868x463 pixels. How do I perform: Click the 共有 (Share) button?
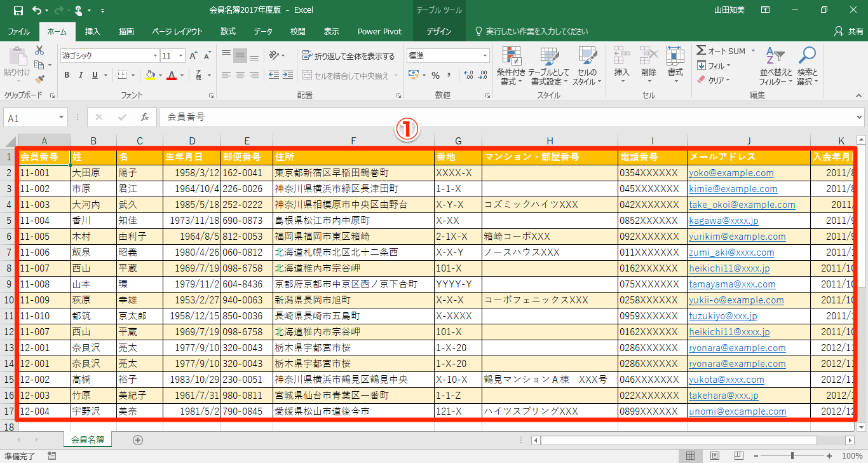(x=848, y=31)
